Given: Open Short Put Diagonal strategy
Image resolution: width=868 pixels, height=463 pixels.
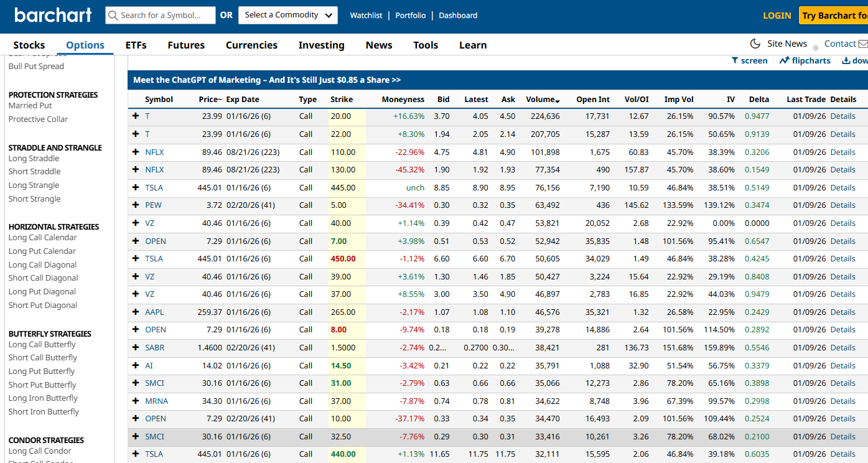Looking at the screenshot, I should (42, 305).
